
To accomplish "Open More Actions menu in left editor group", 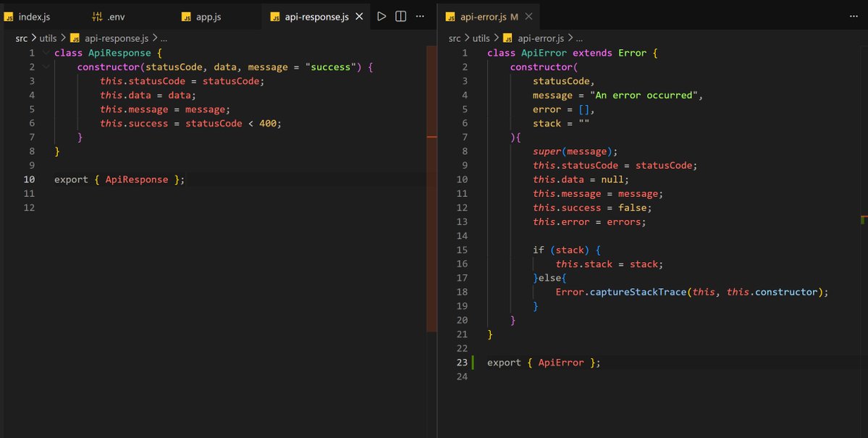I will (421, 16).
